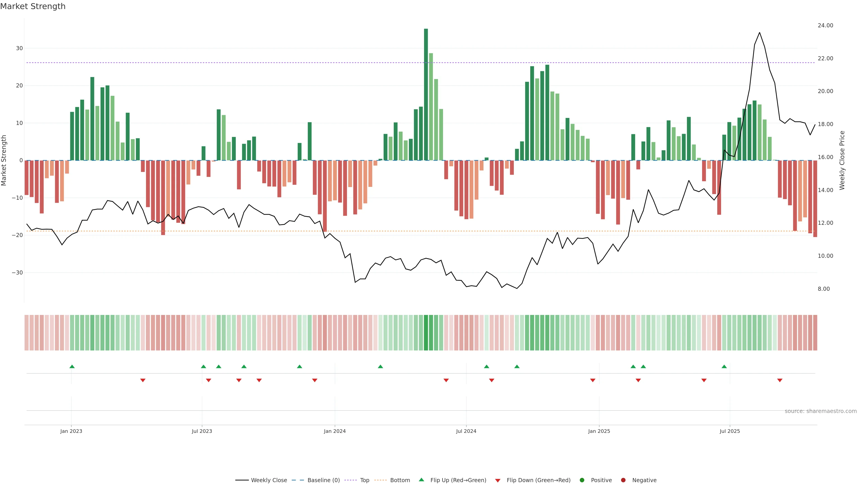Click the green Positive circle in legend
Screen dimensions: 868x488
tap(582, 480)
